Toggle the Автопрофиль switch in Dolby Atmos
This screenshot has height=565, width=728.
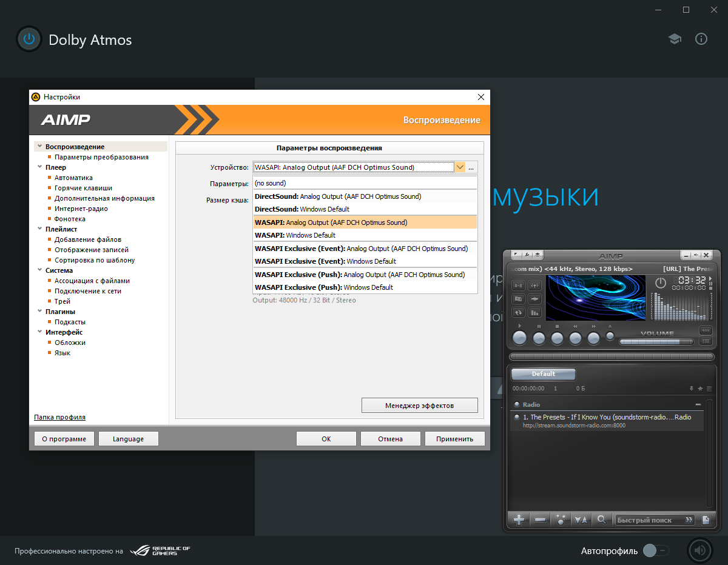(x=656, y=550)
